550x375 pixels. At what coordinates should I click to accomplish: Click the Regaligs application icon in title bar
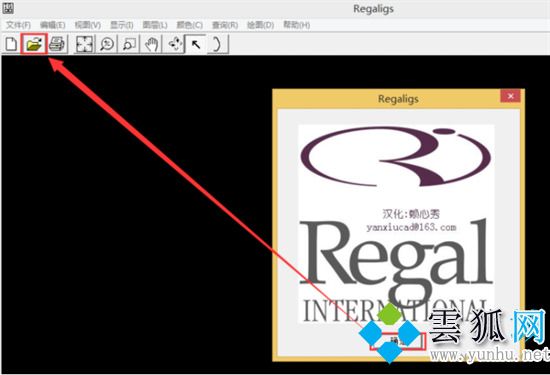8,8
